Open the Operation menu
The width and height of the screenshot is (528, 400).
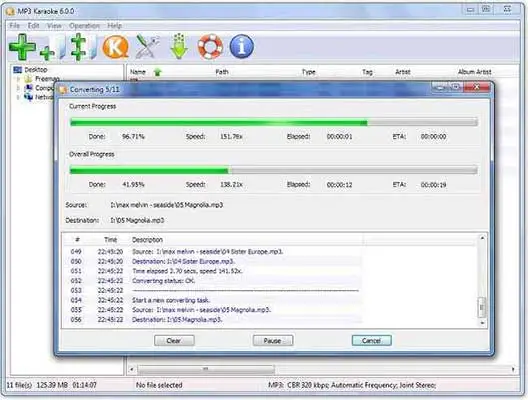(84, 26)
